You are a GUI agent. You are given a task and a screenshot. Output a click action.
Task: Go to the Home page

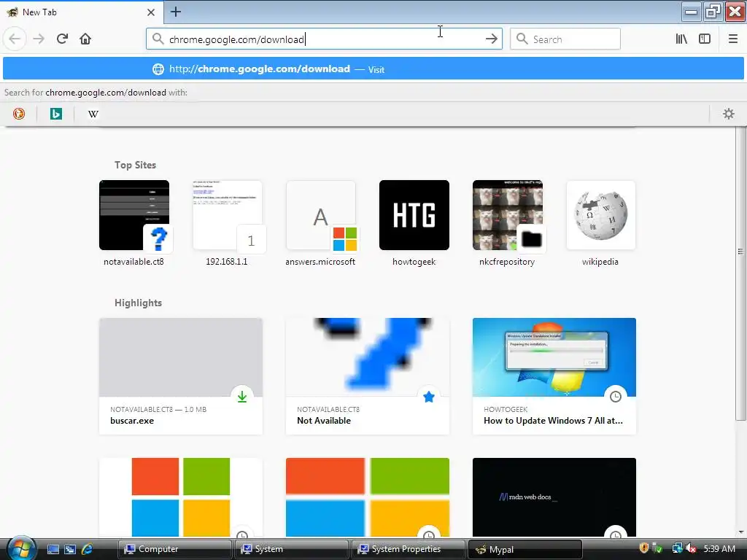click(x=85, y=39)
